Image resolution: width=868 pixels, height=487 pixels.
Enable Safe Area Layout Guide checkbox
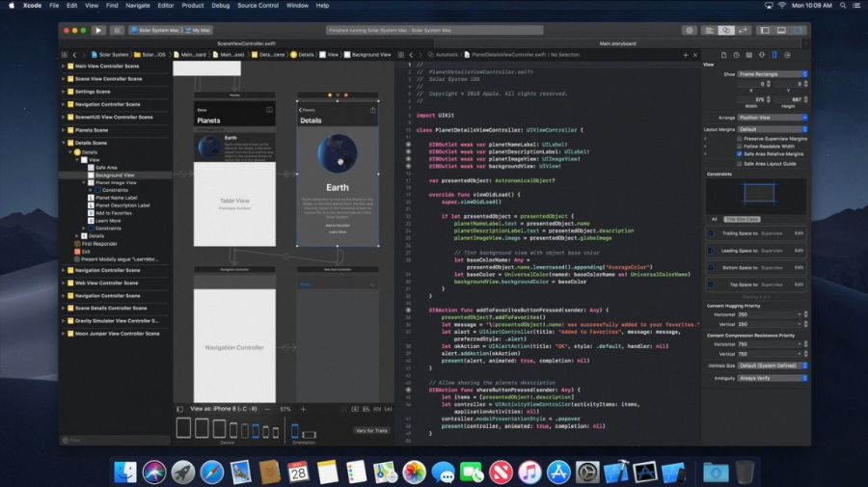(740, 164)
